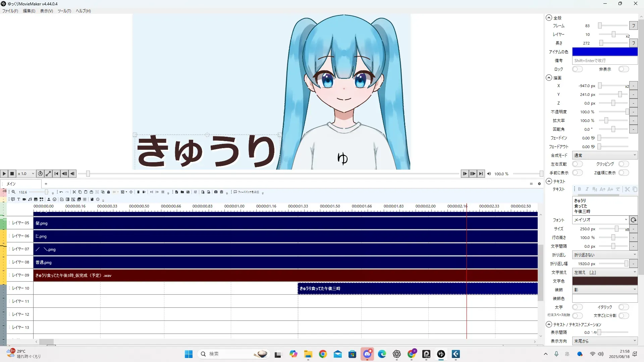Click the scissors cut icon in timeline toolbar
Viewport: 644px width, 362px height.
(x=74, y=192)
